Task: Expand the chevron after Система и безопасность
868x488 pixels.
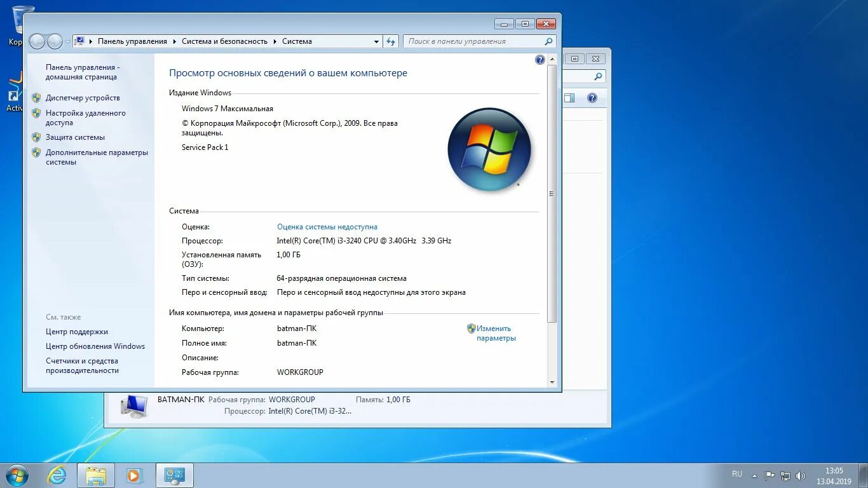Action: pos(275,41)
